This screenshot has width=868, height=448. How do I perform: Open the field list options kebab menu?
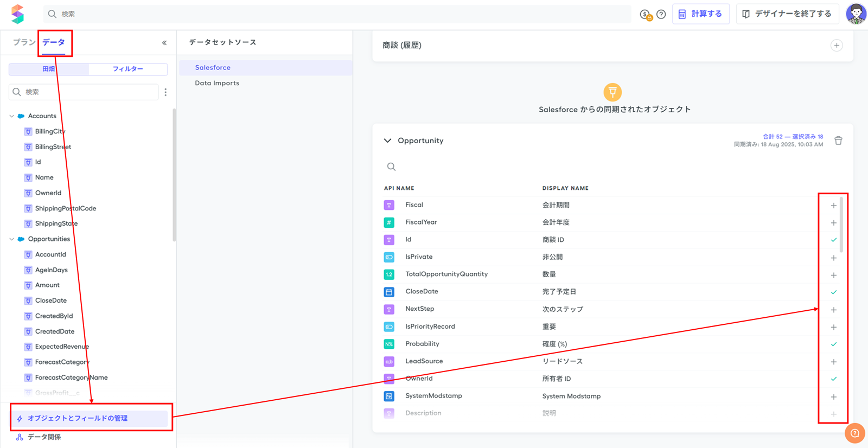click(165, 92)
